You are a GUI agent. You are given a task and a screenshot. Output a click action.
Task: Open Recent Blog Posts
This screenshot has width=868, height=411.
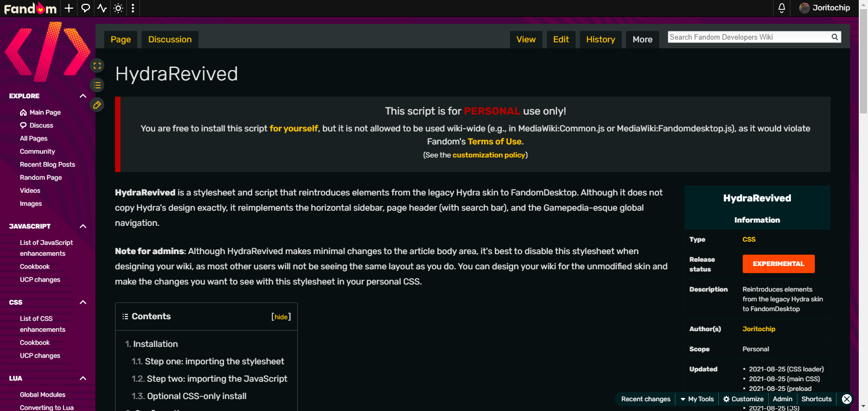pos(48,165)
